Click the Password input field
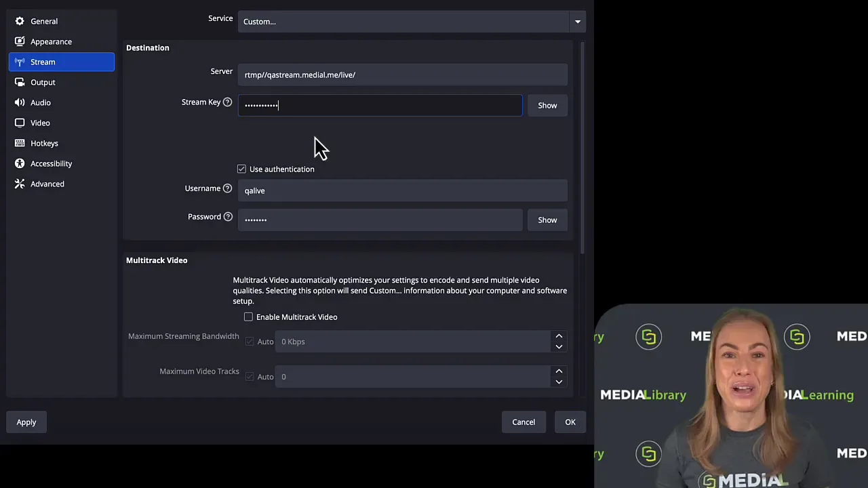The height and width of the screenshot is (488, 868). click(x=380, y=220)
